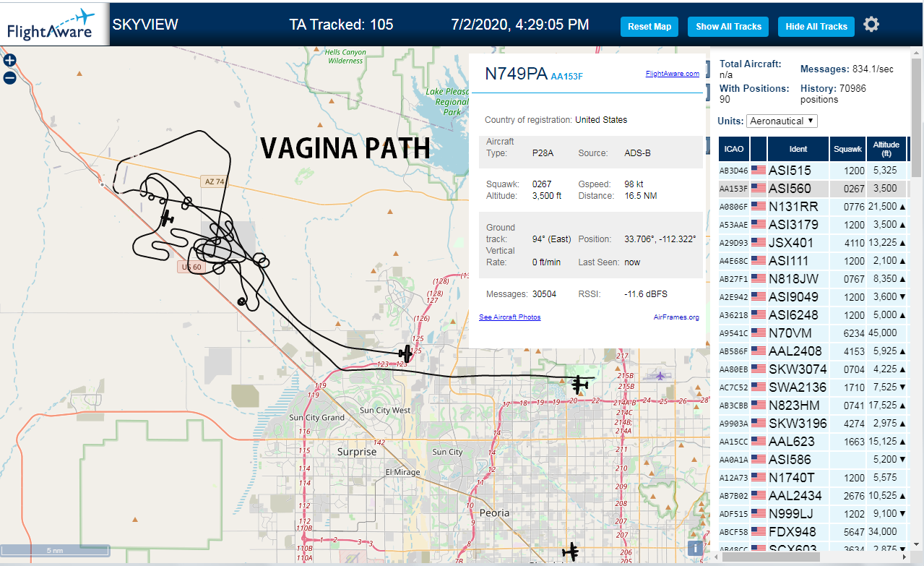Click the Reset Map button
Viewport: 924px width, 566px height.
(x=649, y=27)
